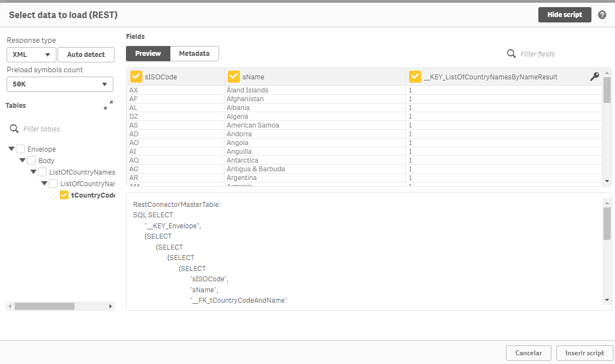Image resolution: width=615 pixels, height=364 pixels.
Task: Click the tables scrollbar right arrow
Action: pos(110,307)
